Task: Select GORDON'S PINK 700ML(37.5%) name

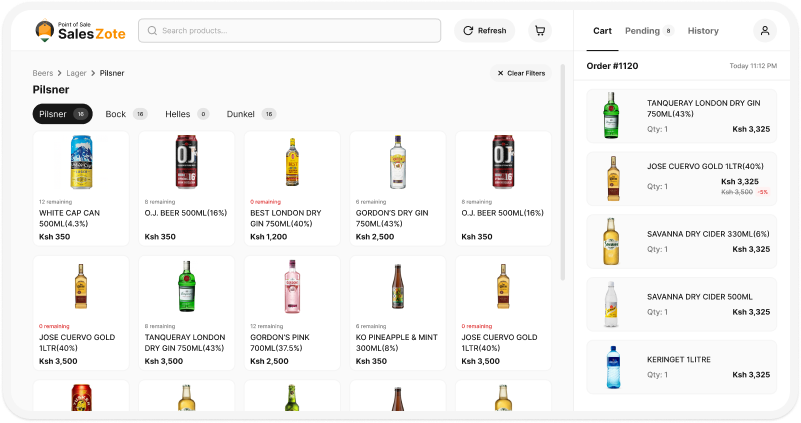Action: (x=280, y=343)
